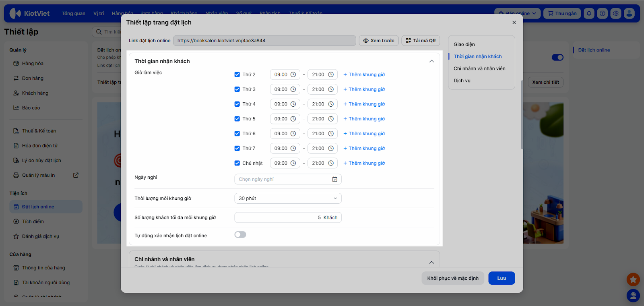Select Thời gian nhận khách in side navigation
Screen dimensions: 644x306
click(x=478, y=56)
